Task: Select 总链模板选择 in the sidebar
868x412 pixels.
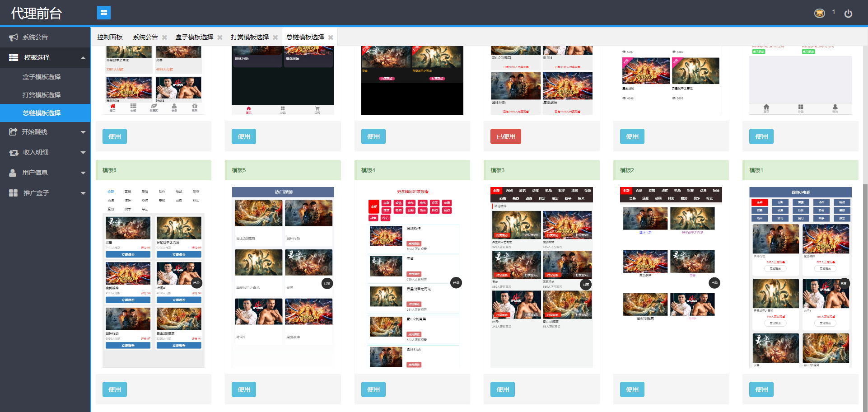Action: (45, 113)
